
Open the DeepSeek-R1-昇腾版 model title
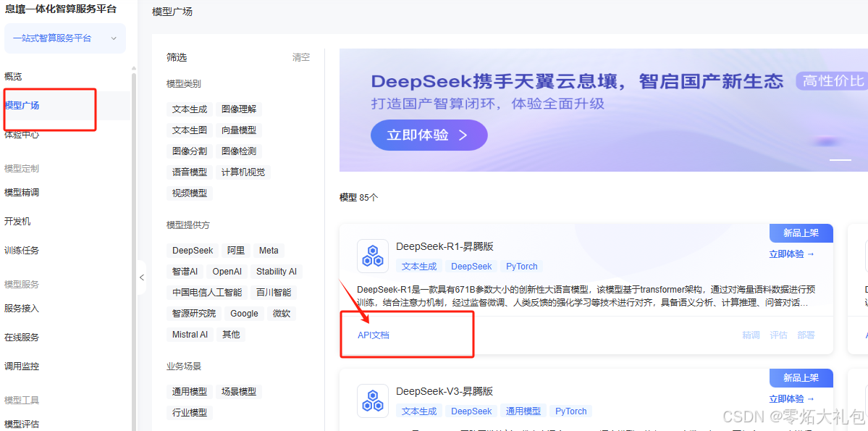click(x=444, y=246)
